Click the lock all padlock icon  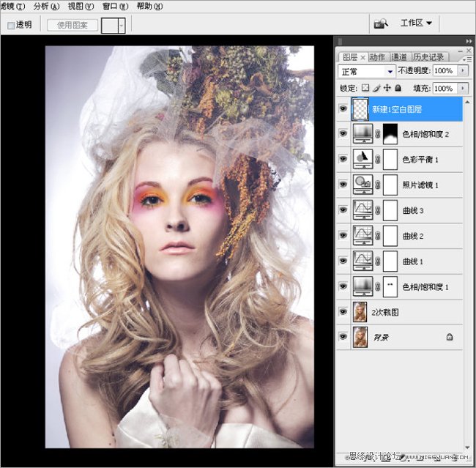[x=398, y=88]
